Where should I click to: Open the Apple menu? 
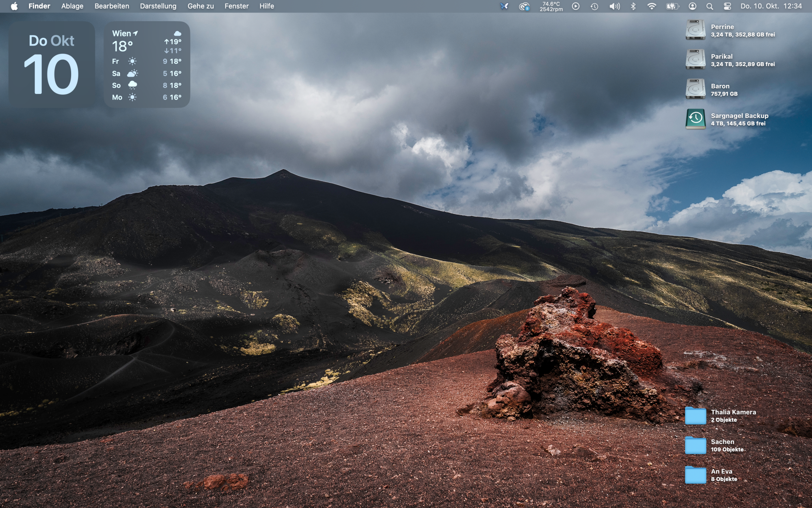[x=14, y=6]
